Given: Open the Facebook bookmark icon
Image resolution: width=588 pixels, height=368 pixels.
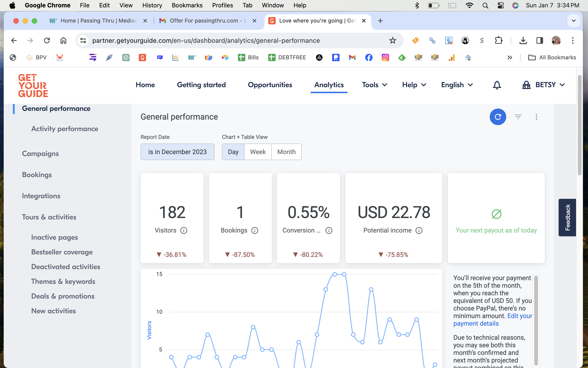Looking at the screenshot, I should click(x=369, y=57).
